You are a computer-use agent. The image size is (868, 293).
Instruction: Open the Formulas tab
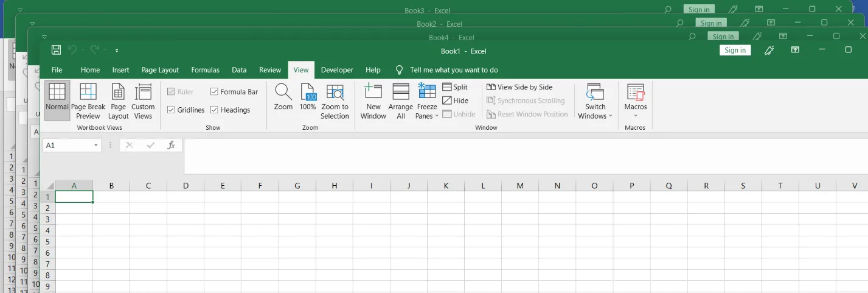[205, 70]
